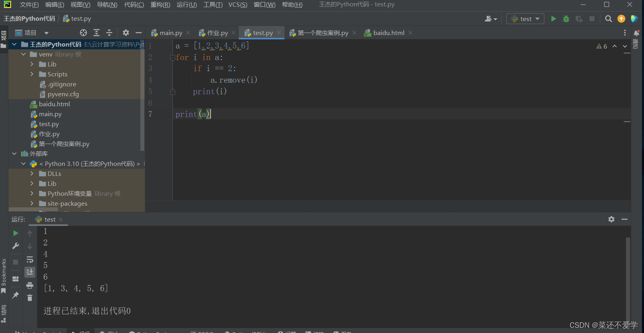Open the VCS(S) menu
The image size is (644, 333).
tap(238, 5)
